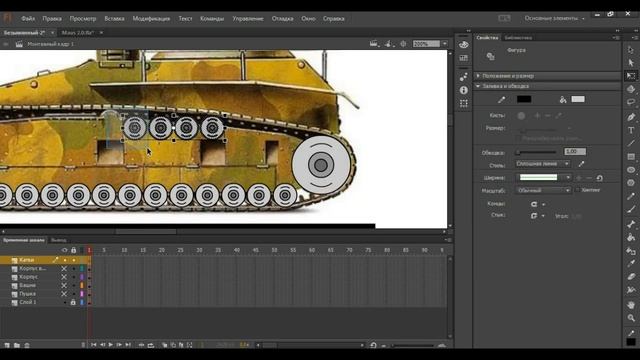Select the PolyStar tool
The height and width of the screenshot is (360, 640).
631,183
